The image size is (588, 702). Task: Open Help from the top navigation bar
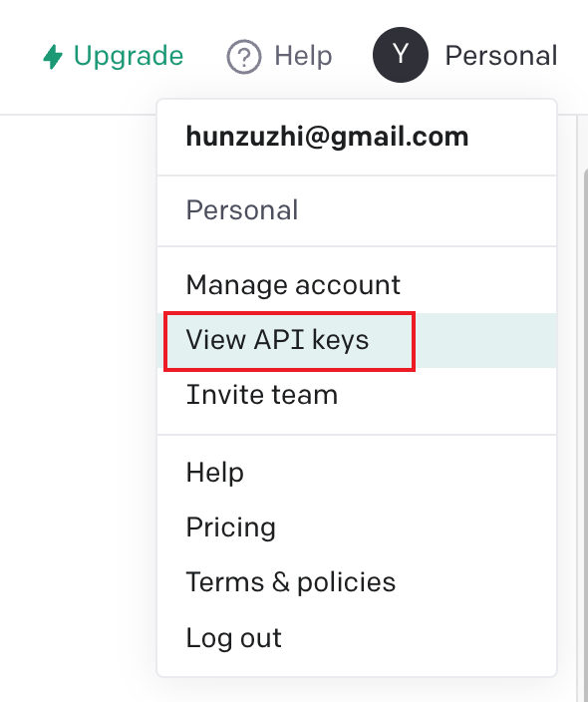coord(280,57)
